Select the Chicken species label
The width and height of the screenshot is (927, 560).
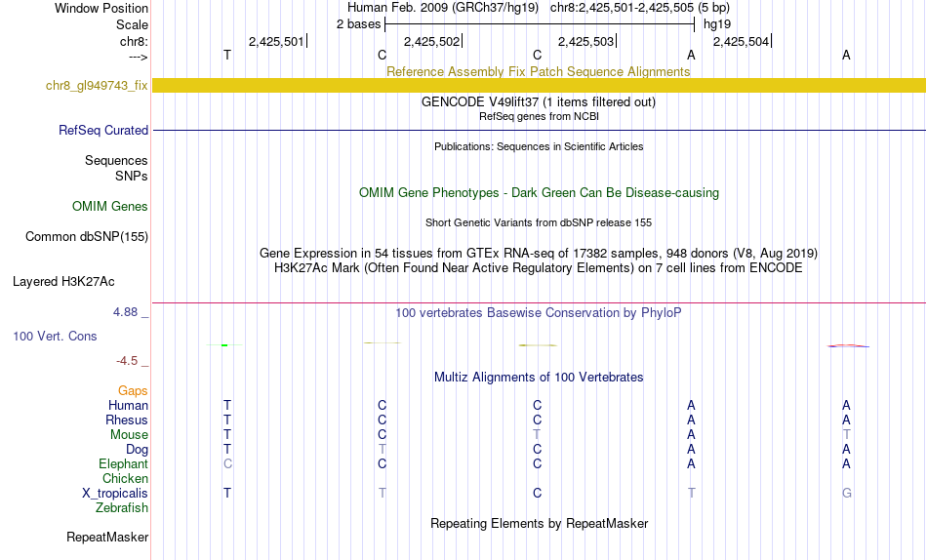point(125,478)
